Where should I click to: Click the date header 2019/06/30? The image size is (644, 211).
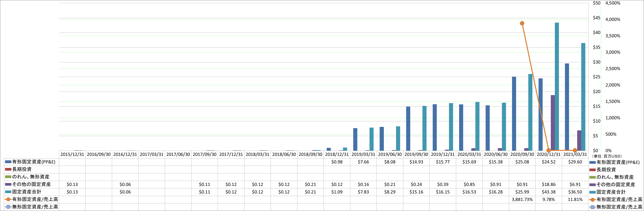[x=390, y=154]
